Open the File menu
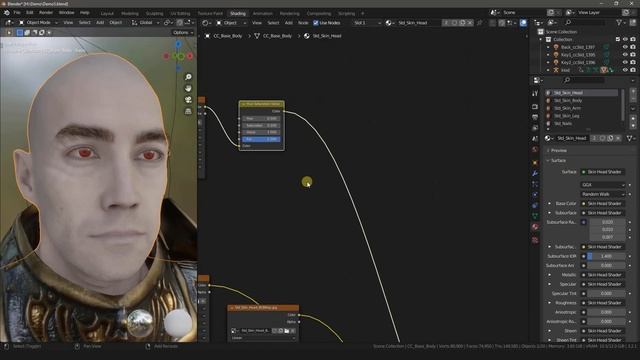The image size is (640, 360). [x=17, y=13]
